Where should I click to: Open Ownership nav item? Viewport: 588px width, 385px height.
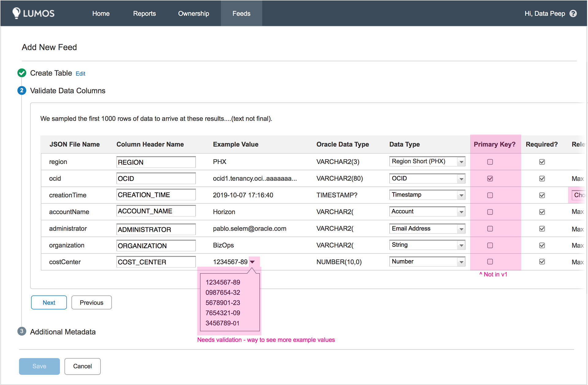coord(194,13)
